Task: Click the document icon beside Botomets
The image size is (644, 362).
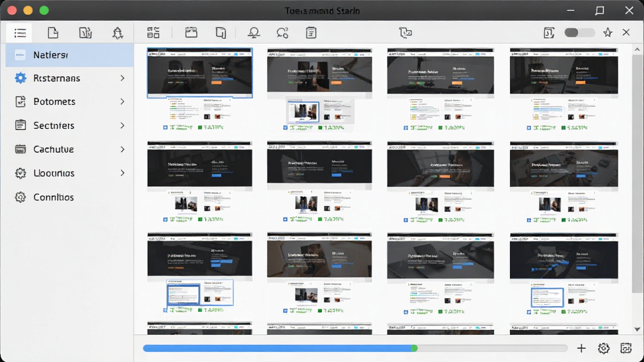Action: [20, 101]
